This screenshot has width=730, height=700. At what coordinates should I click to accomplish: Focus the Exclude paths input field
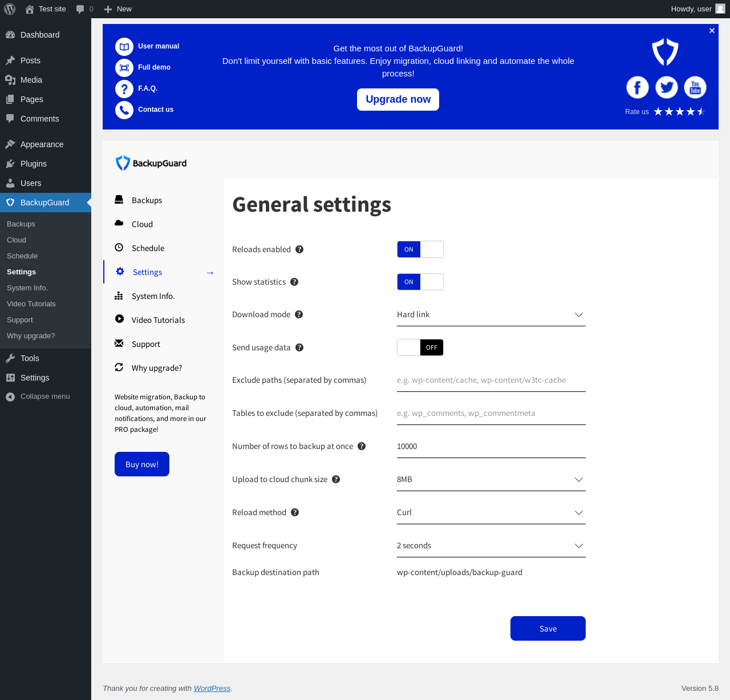pyautogui.click(x=491, y=381)
